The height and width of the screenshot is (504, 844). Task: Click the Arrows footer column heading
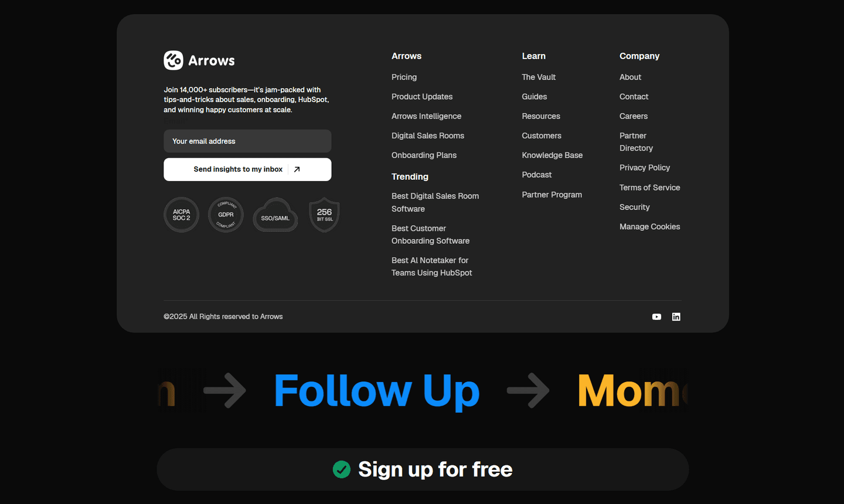[x=406, y=56]
